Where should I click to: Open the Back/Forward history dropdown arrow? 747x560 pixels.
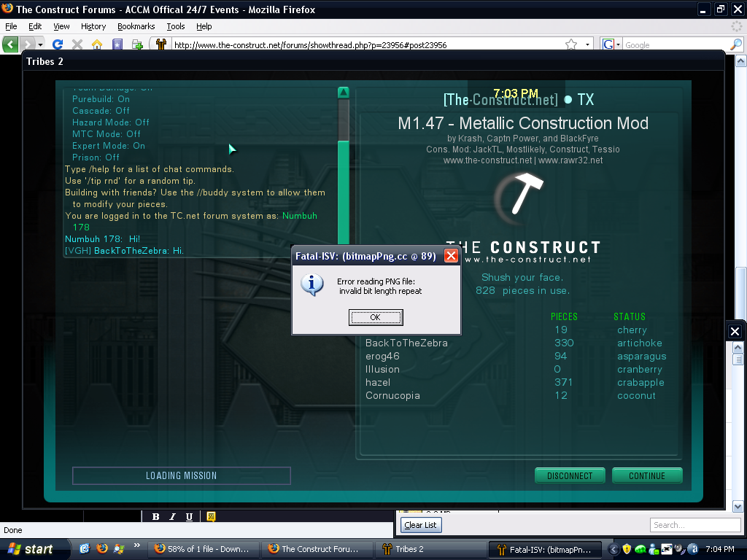41,44
